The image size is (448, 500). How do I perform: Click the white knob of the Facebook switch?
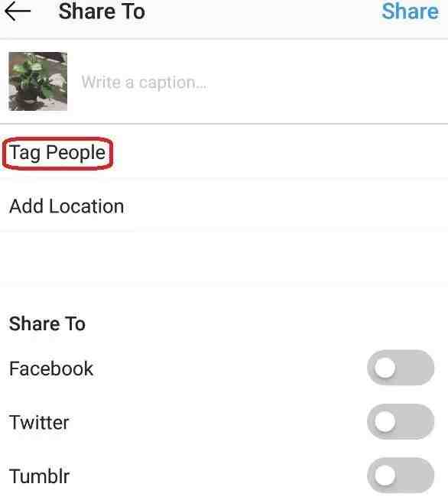385,368
